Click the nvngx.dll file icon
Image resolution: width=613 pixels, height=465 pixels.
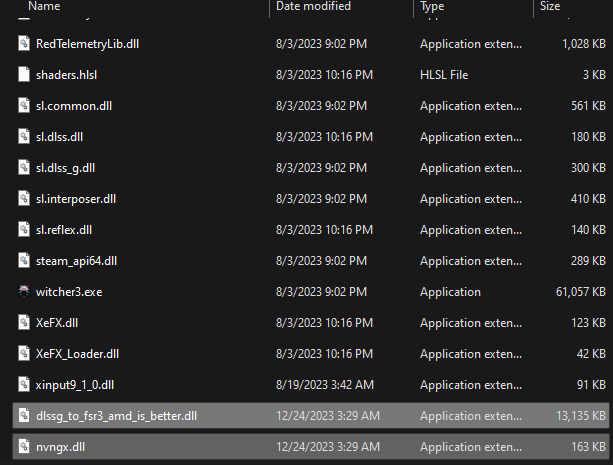tap(24, 447)
